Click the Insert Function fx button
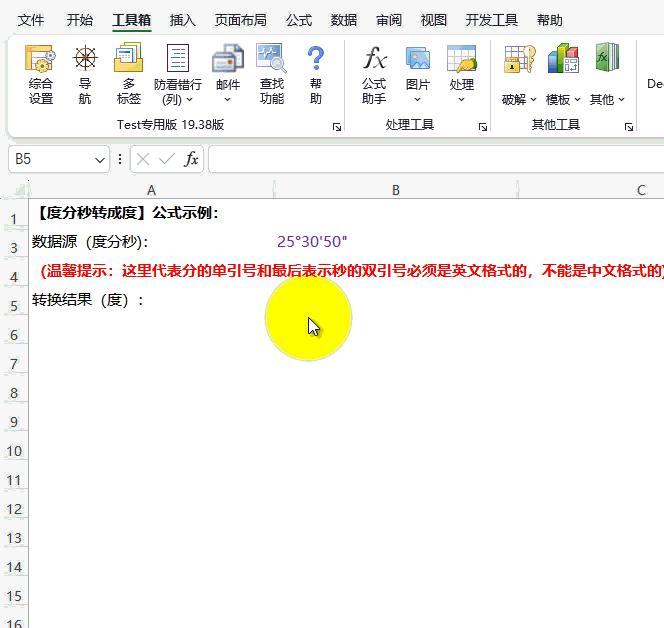 tap(190, 159)
